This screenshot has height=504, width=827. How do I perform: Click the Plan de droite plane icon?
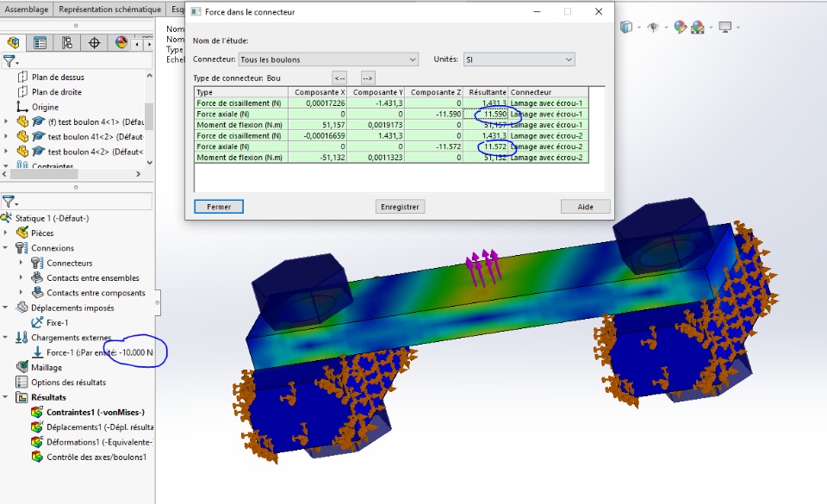[x=22, y=91]
